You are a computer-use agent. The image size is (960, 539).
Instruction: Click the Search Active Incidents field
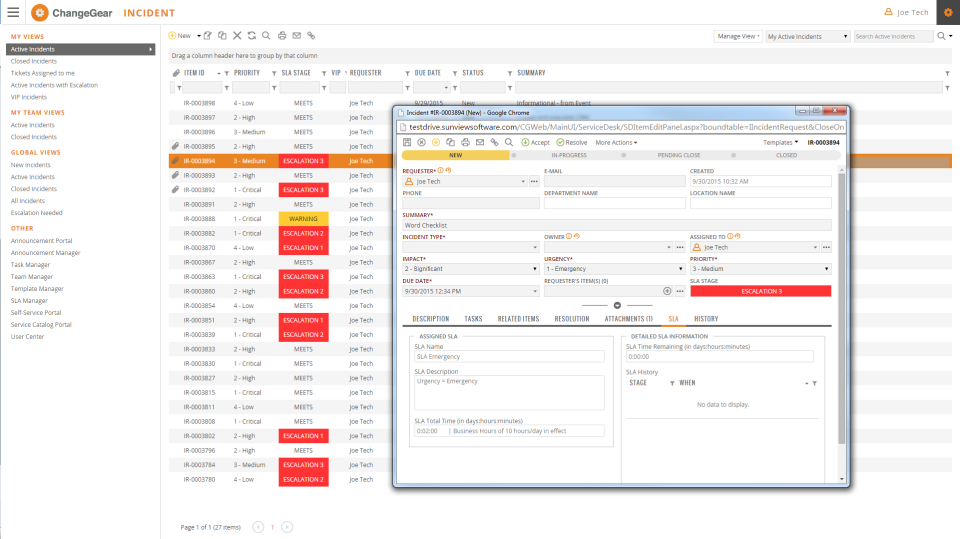coord(893,36)
